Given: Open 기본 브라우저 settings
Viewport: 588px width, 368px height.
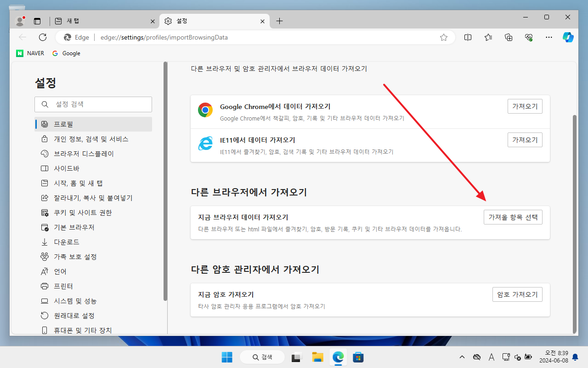Looking at the screenshot, I should click(x=93, y=227).
